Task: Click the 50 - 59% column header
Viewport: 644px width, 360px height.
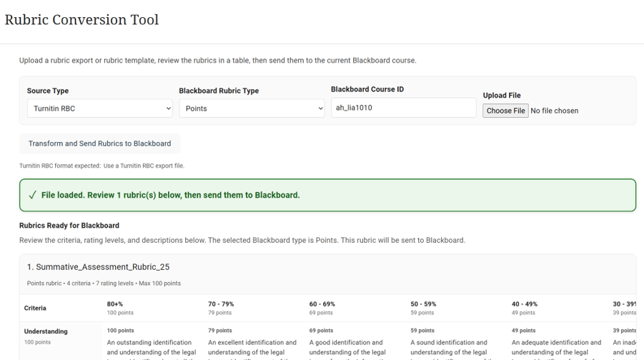Action: 423,304
